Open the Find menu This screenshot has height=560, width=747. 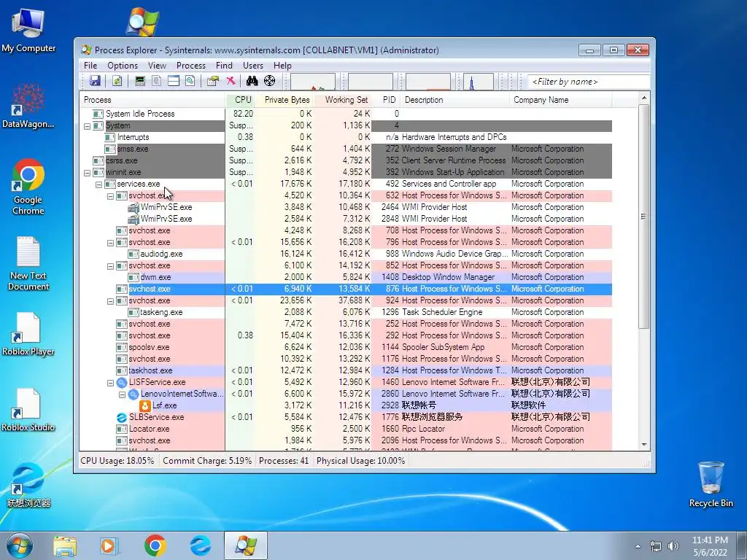click(224, 66)
